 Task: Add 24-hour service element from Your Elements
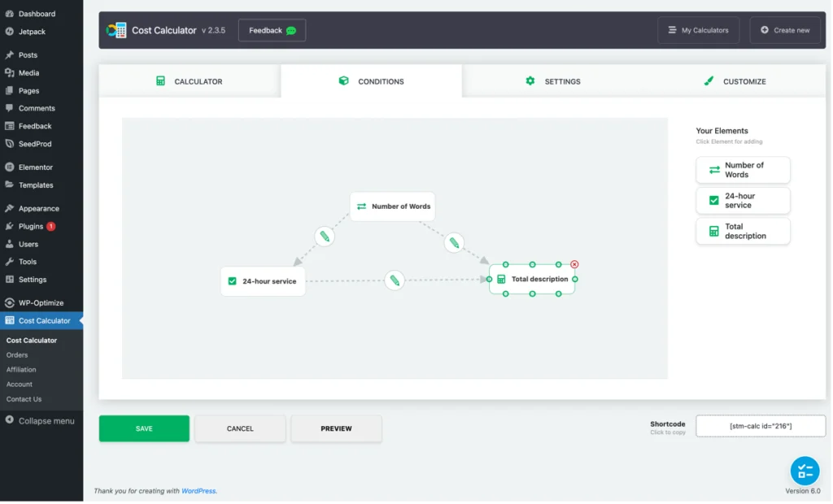point(744,201)
